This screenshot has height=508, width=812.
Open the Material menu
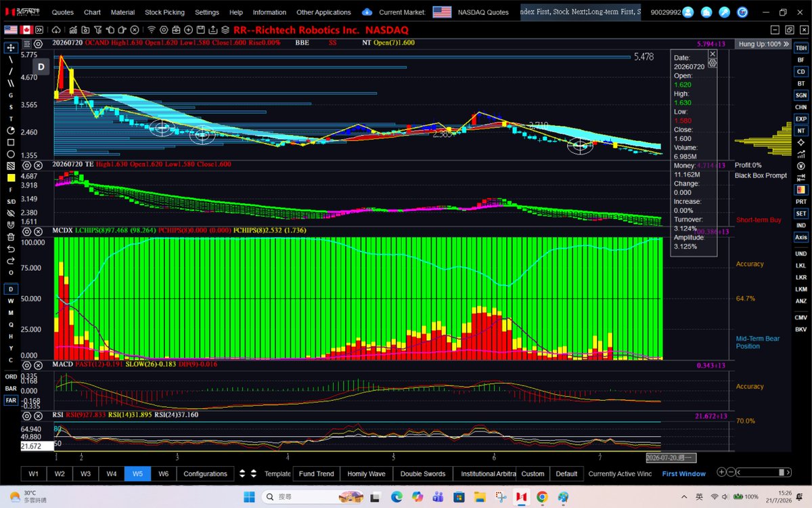tap(122, 12)
